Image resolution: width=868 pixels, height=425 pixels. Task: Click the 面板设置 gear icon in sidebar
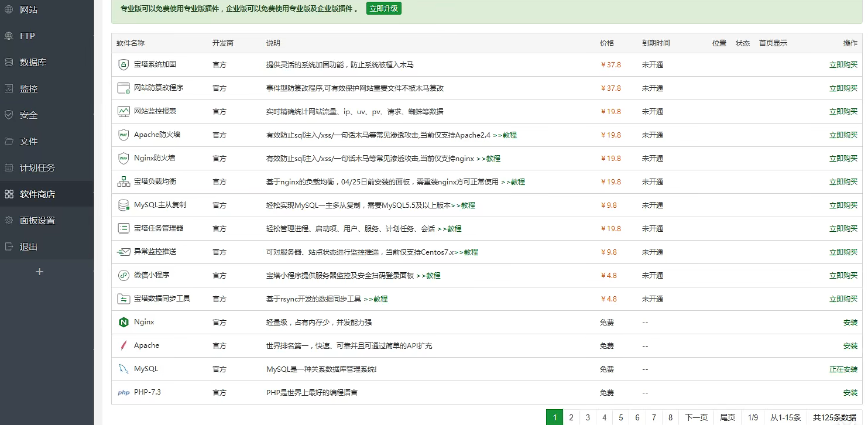click(x=9, y=220)
